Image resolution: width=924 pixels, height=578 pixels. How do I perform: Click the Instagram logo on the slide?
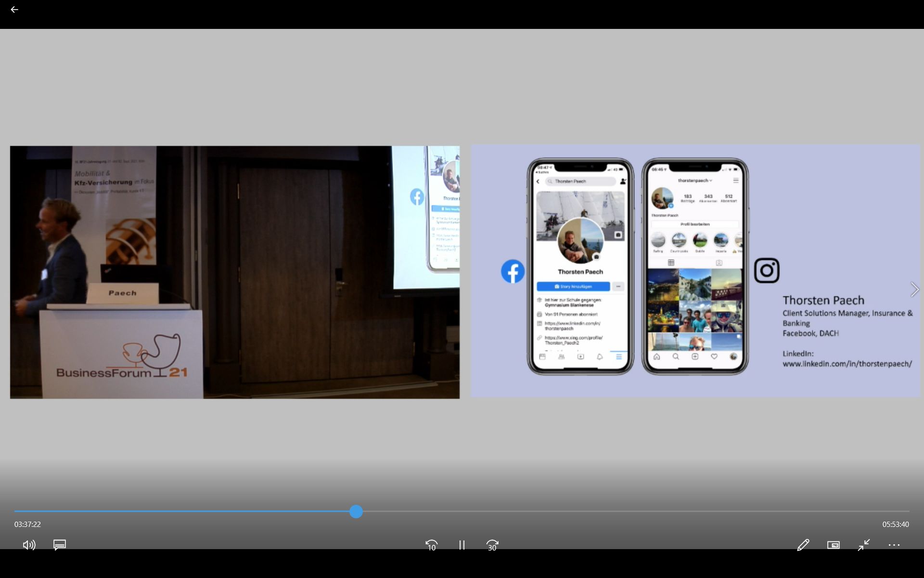(x=766, y=270)
